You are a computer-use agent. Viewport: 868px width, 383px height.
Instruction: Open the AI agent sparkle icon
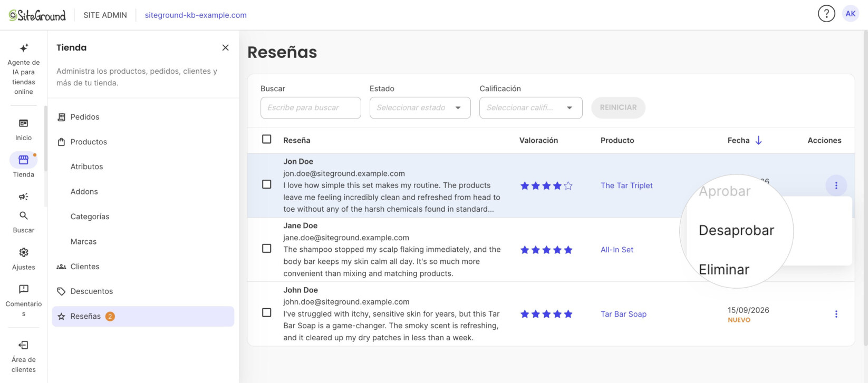click(24, 48)
